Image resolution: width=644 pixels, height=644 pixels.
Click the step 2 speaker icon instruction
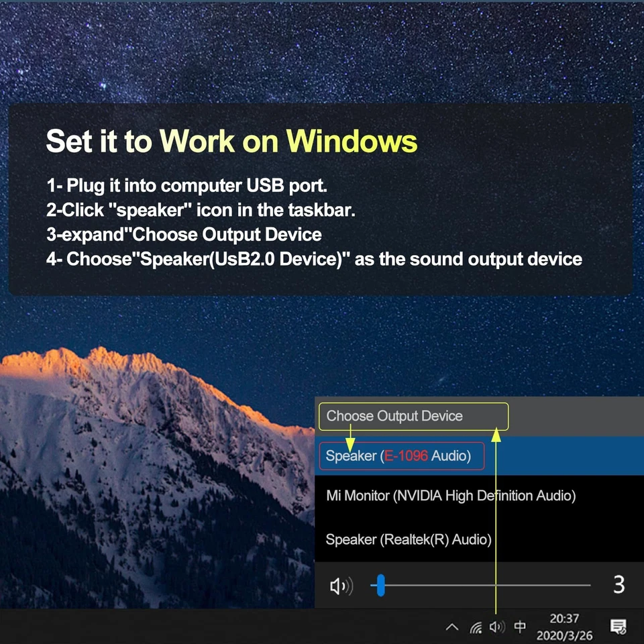coord(201,210)
